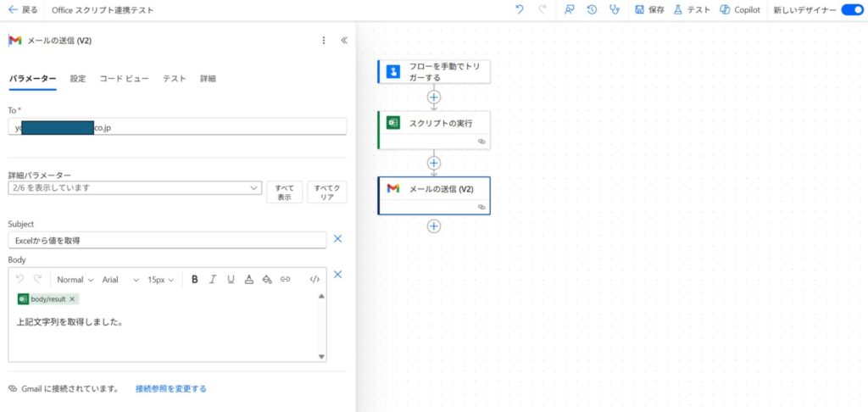Toggle bold formatting in Body editor

195,279
